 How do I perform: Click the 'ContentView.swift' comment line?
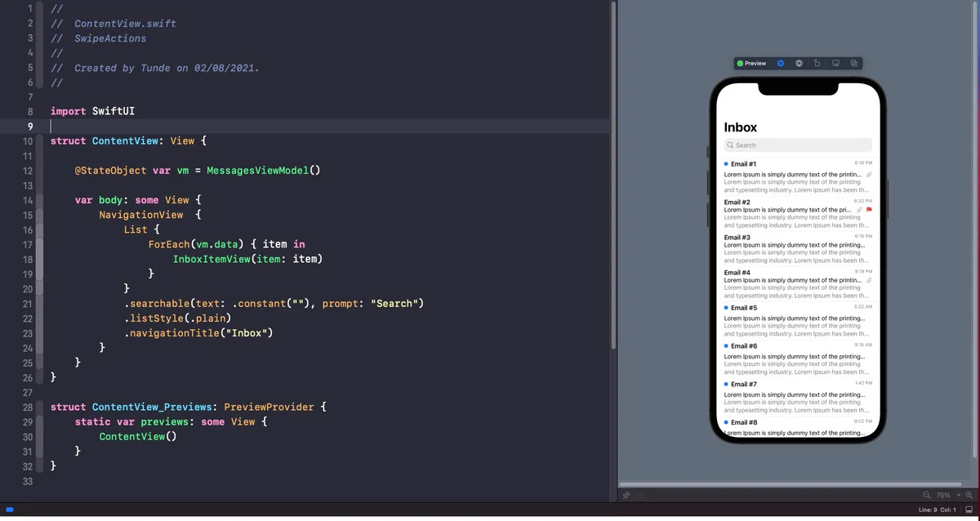coord(114,23)
